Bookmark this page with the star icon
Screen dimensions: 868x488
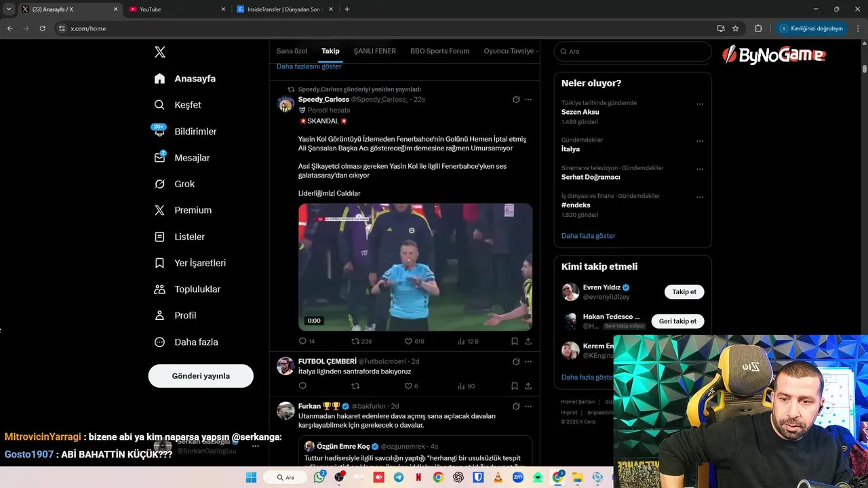736,28
